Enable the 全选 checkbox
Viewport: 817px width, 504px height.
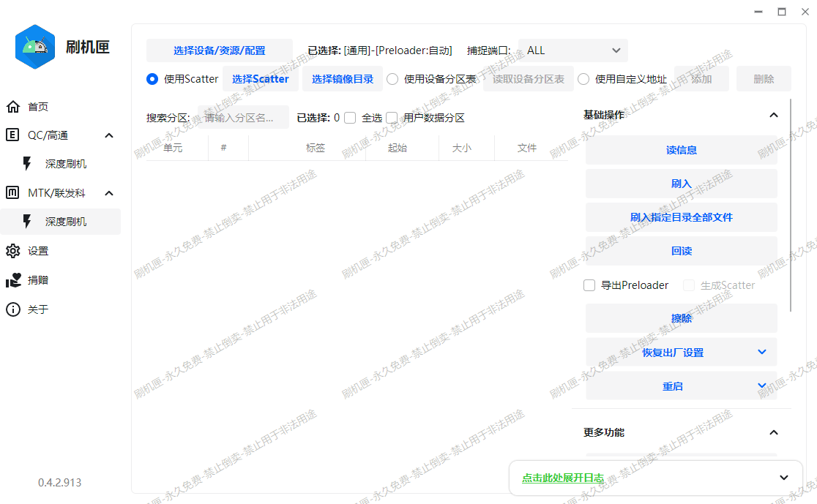click(350, 117)
